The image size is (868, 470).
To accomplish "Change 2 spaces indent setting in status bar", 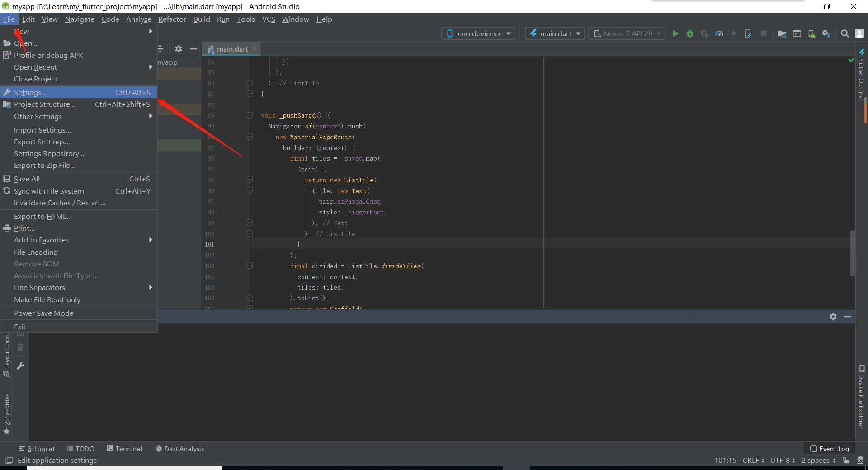I will (818, 460).
